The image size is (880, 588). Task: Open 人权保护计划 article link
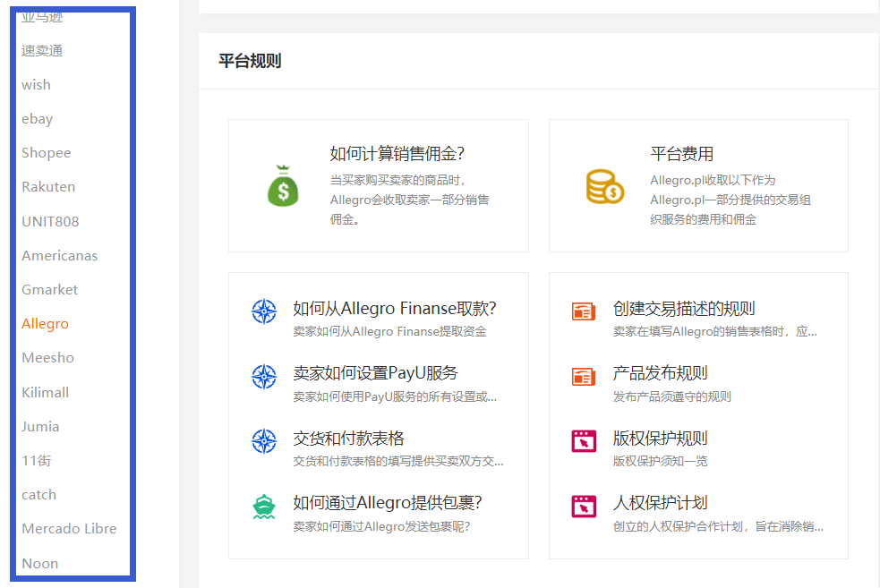coord(660,502)
